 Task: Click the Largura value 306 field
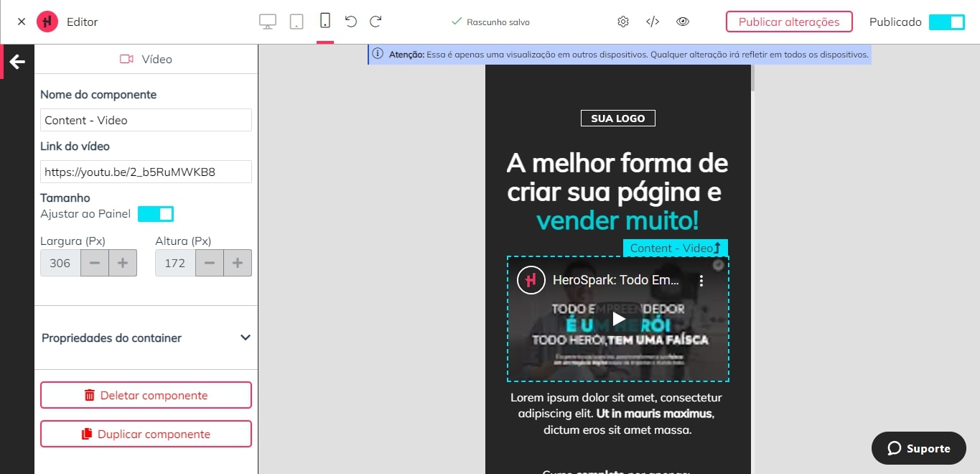(x=60, y=263)
